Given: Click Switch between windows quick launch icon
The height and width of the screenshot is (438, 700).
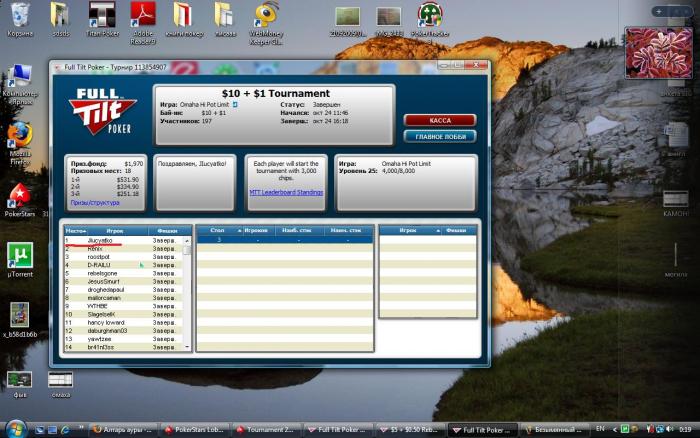Looking at the screenshot, I should [x=52, y=430].
